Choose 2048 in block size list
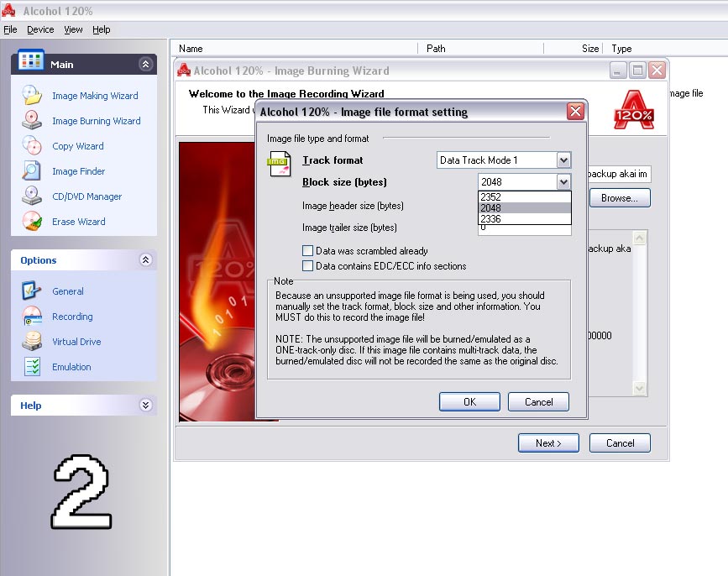 point(524,208)
